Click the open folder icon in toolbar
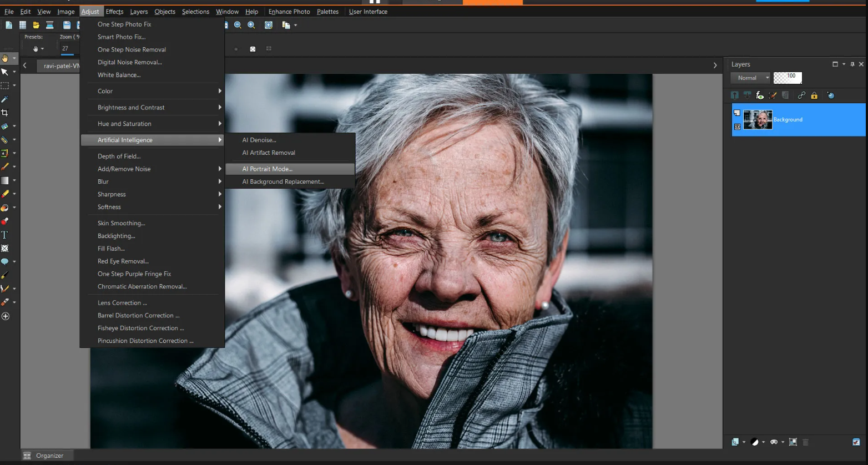 click(x=36, y=25)
